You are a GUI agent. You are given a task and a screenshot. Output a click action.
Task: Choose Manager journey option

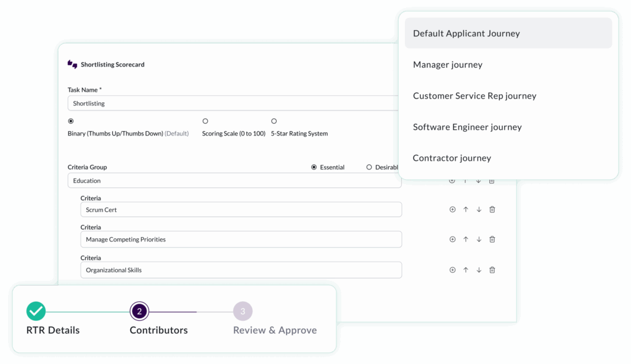(448, 65)
